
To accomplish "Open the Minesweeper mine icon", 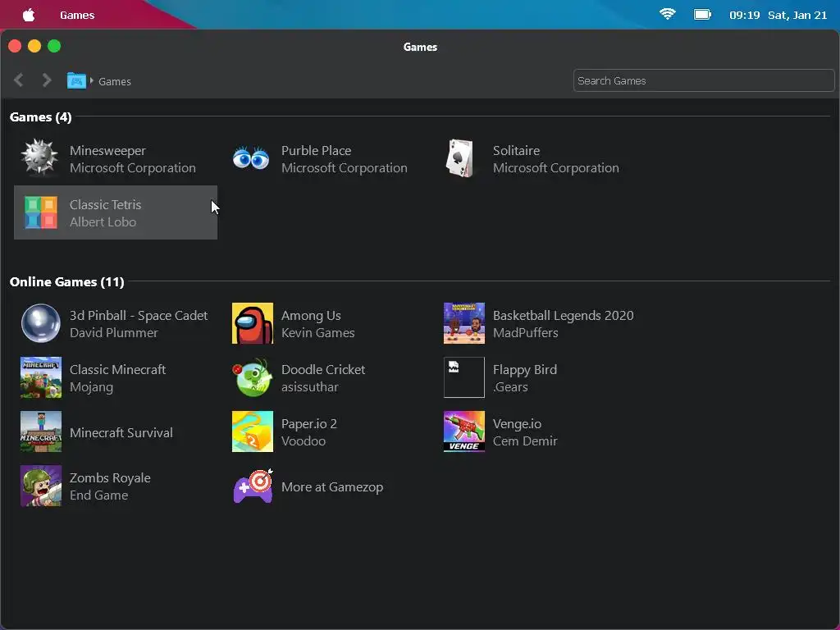I will (x=39, y=157).
